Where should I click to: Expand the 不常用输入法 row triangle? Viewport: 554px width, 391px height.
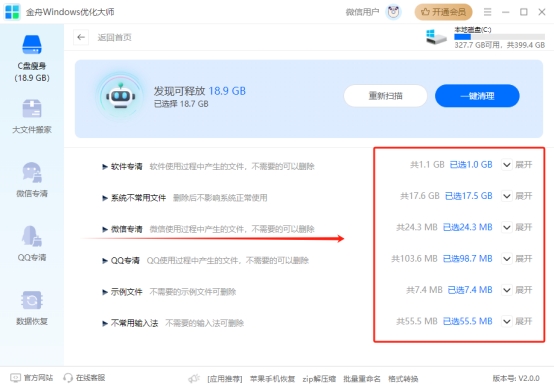click(105, 323)
